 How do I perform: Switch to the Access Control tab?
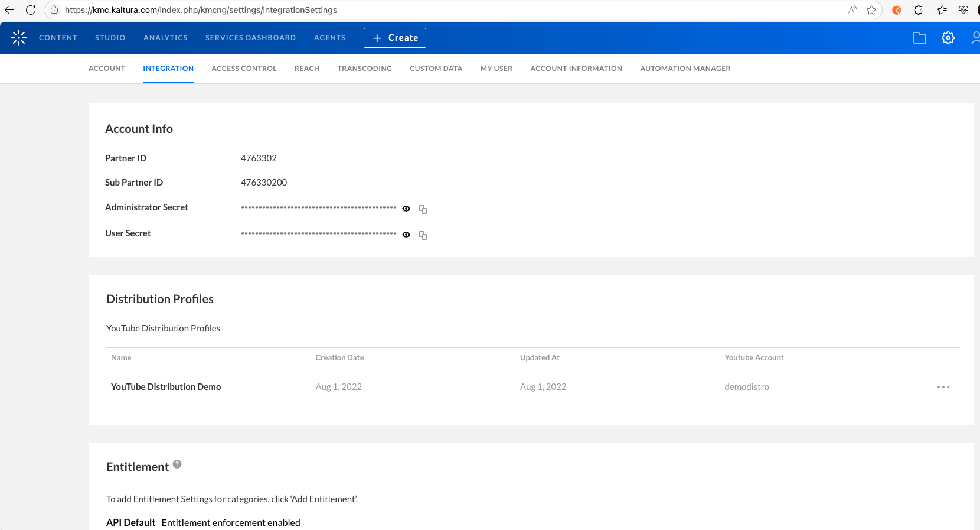pos(244,69)
